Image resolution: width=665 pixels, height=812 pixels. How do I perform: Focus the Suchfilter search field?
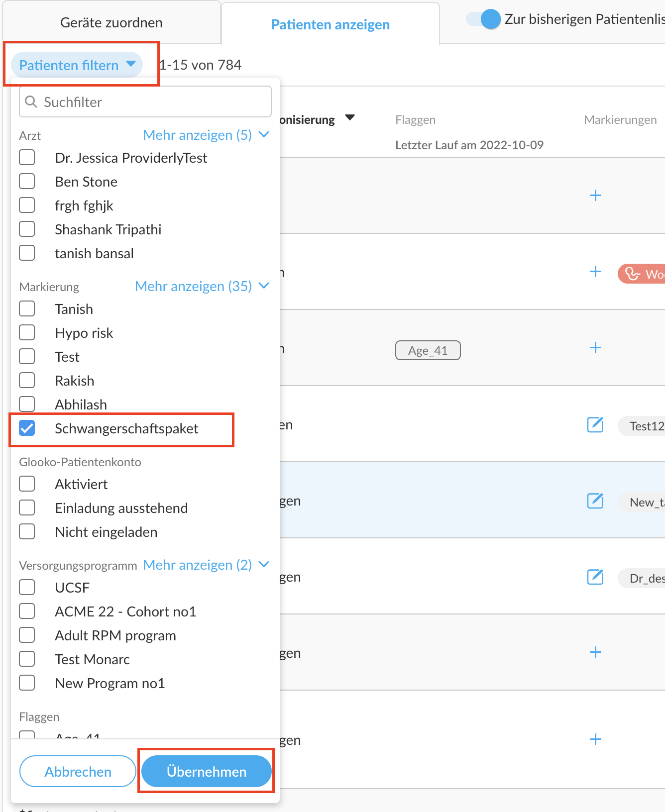(145, 102)
